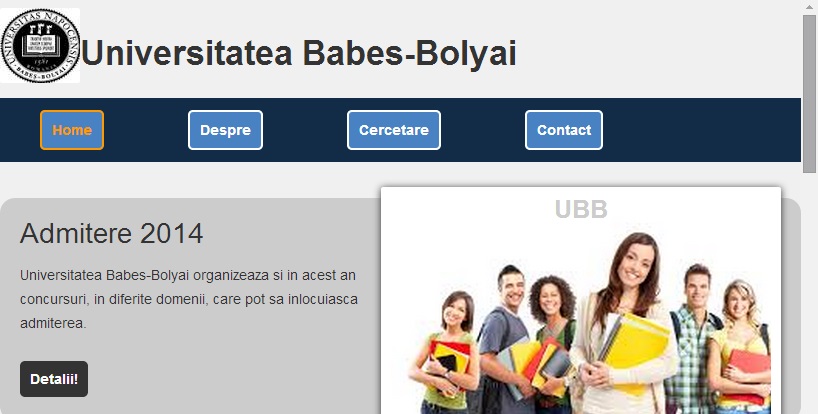818x414 pixels.
Task: Select the Admitere 2014 heading
Action: (112, 233)
